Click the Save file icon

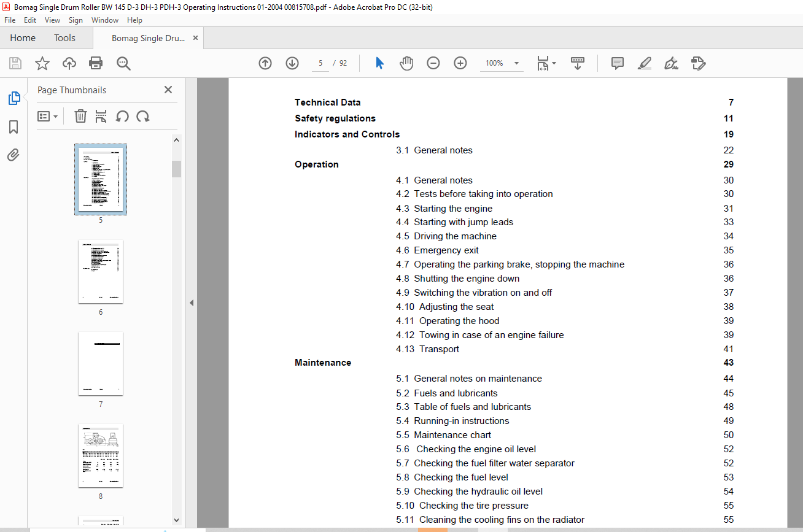tap(15, 63)
